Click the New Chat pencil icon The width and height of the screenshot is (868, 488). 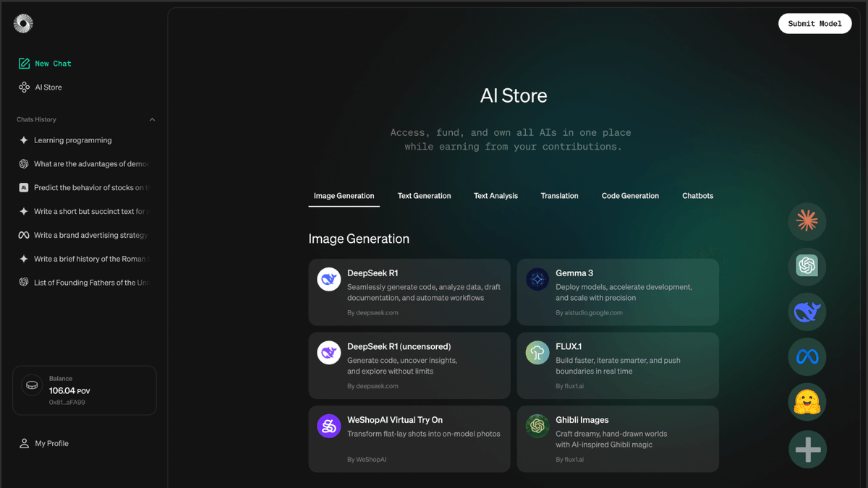click(24, 64)
